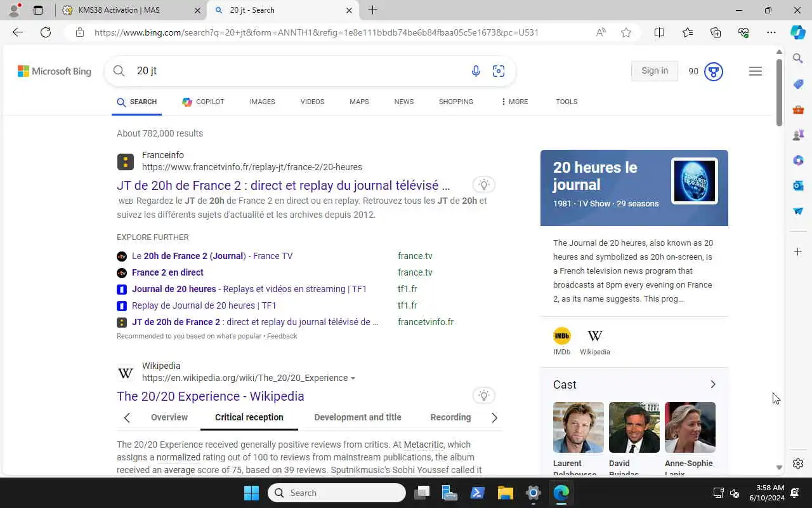Open the sidebar Outlook icon
Image resolution: width=812 pixels, height=508 pixels.
(x=798, y=185)
